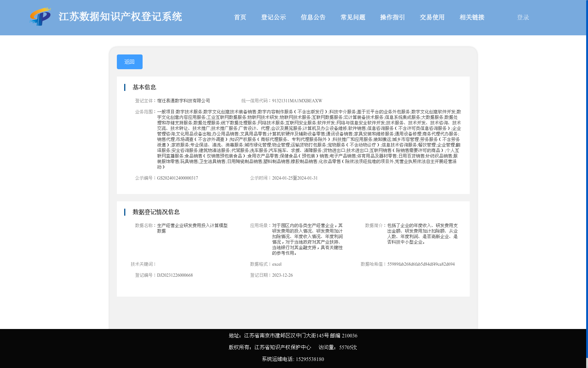The image size is (588, 368).
Task: Click the footer address line
Action: click(x=293, y=336)
